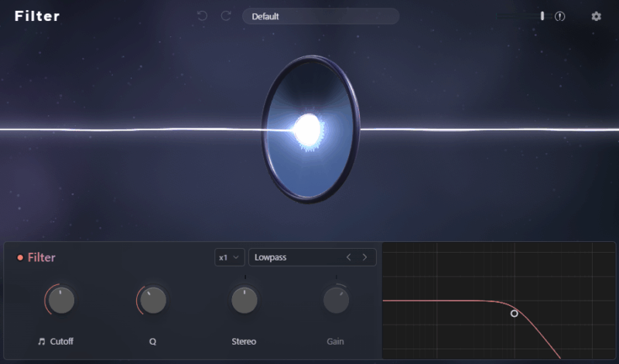Open the settings gear icon
Screen dimensions: 619x364
pyautogui.click(x=596, y=16)
